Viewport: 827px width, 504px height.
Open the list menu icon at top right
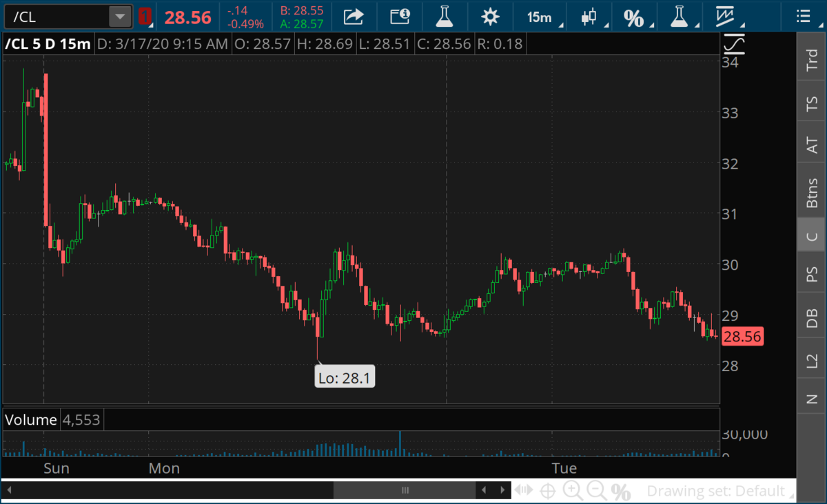[x=803, y=16]
